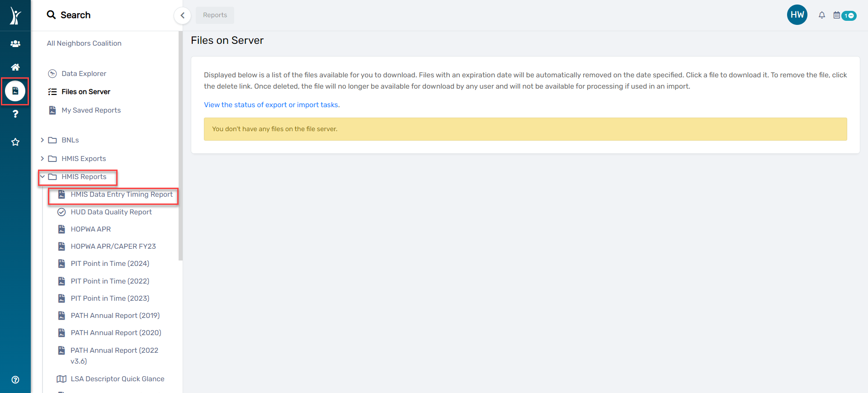The width and height of the screenshot is (868, 393).
Task: Open the Clients people icon in sidebar
Action: pyautogui.click(x=15, y=44)
